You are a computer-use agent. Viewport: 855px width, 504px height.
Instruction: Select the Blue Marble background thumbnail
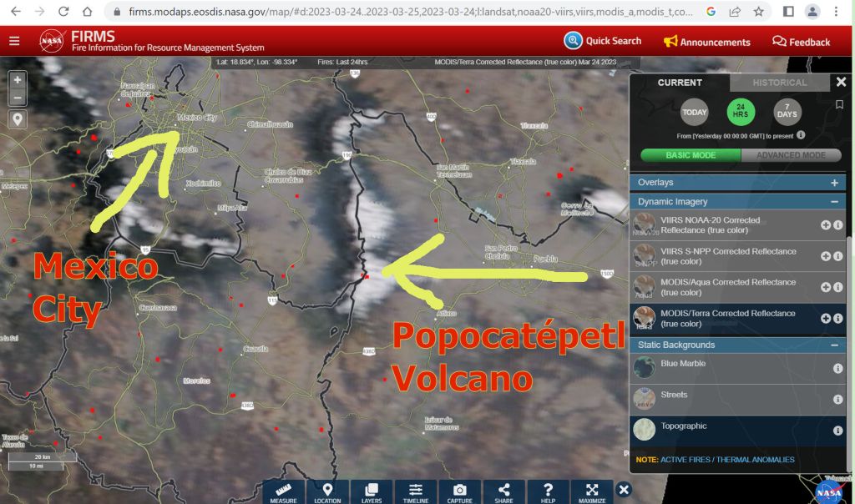tap(644, 367)
